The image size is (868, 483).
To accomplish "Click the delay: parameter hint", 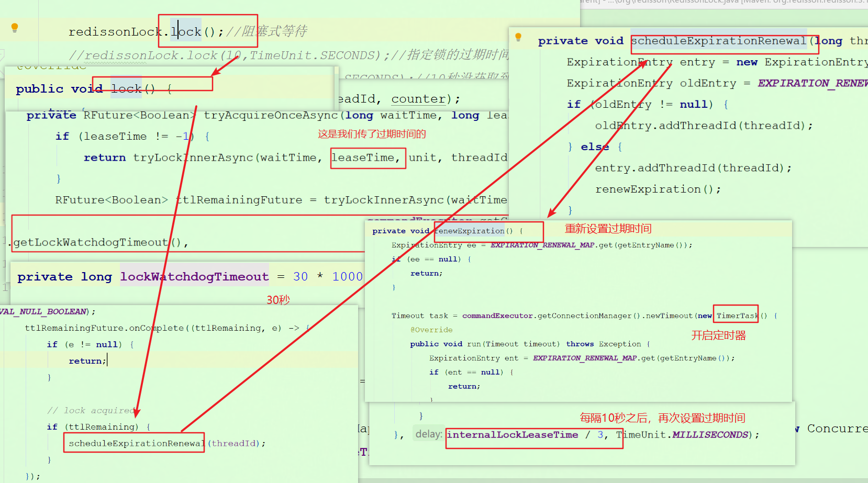I will (429, 434).
